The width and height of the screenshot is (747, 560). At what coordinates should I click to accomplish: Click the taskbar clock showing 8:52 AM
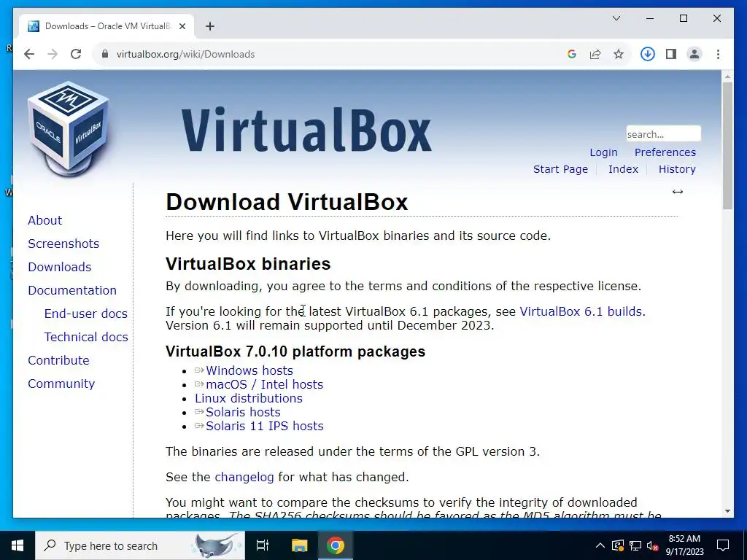pos(684,545)
